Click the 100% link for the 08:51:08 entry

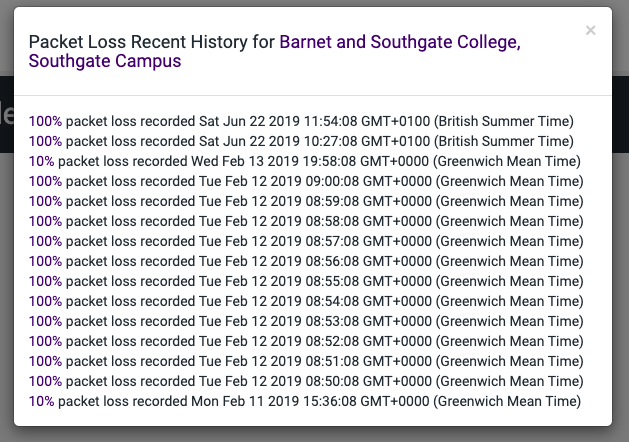pos(45,361)
